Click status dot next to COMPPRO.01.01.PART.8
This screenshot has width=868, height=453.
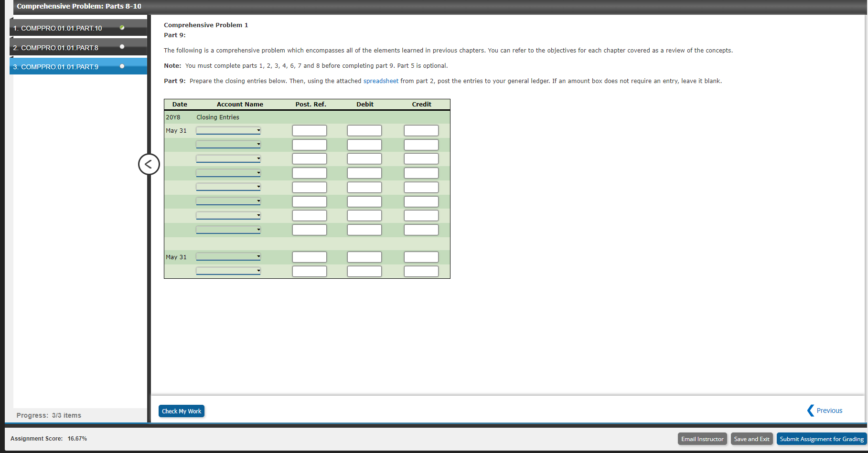point(122,47)
